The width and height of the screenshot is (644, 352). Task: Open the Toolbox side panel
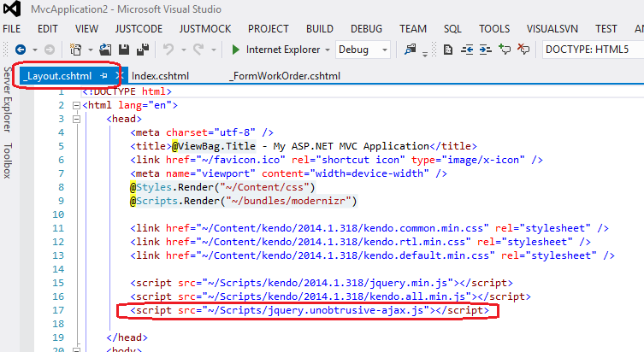coord(8,161)
